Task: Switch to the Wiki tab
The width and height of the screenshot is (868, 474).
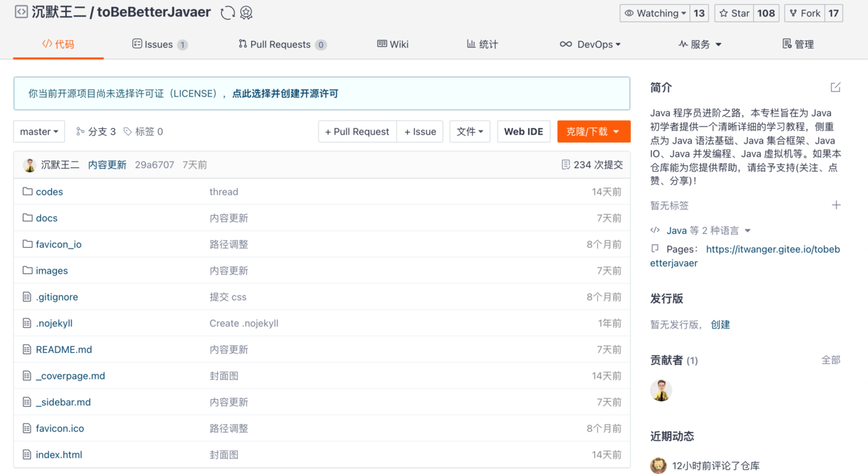Action: (393, 44)
